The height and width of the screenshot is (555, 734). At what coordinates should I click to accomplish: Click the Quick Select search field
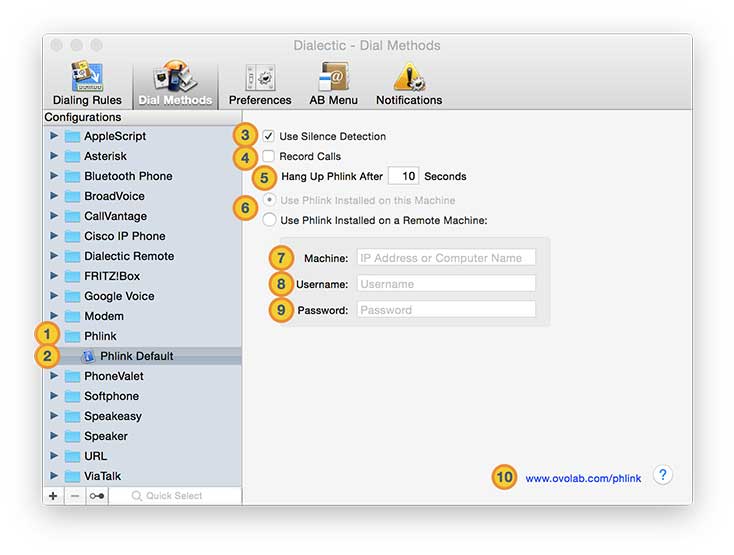click(x=175, y=496)
